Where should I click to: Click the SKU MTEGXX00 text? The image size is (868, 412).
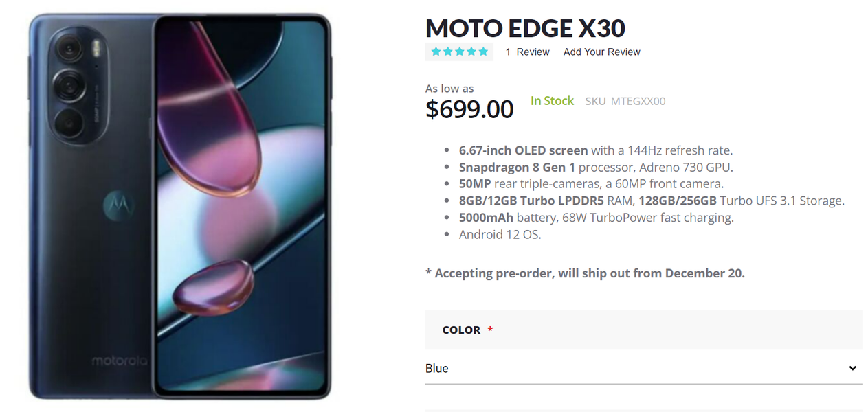coord(625,102)
